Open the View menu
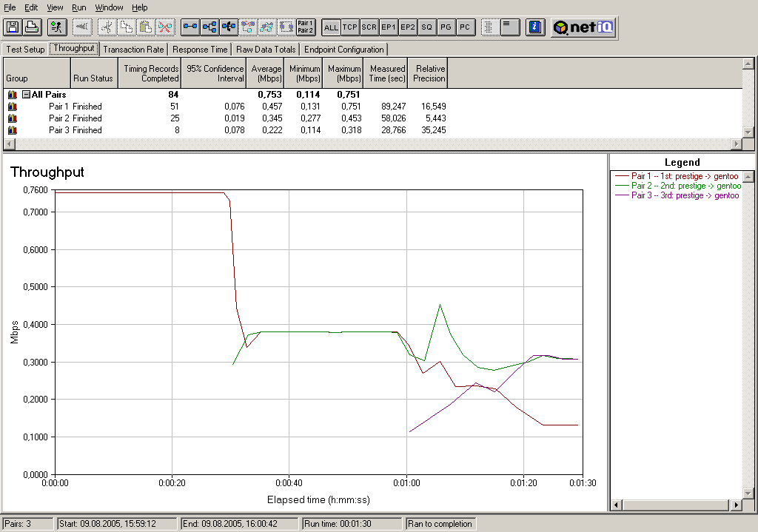 [55, 7]
